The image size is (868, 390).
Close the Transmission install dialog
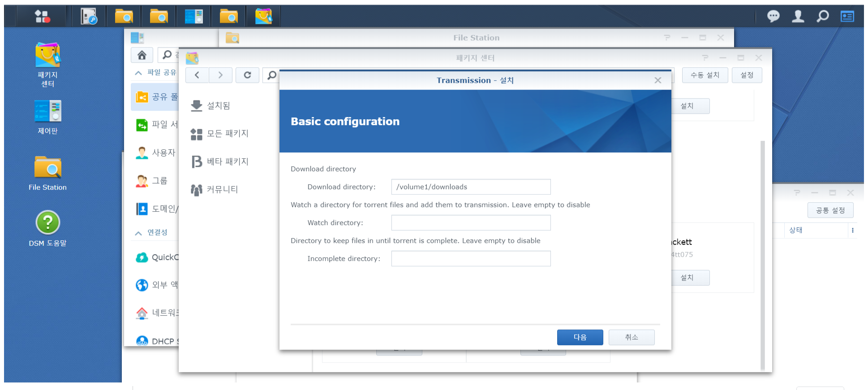[x=657, y=80]
